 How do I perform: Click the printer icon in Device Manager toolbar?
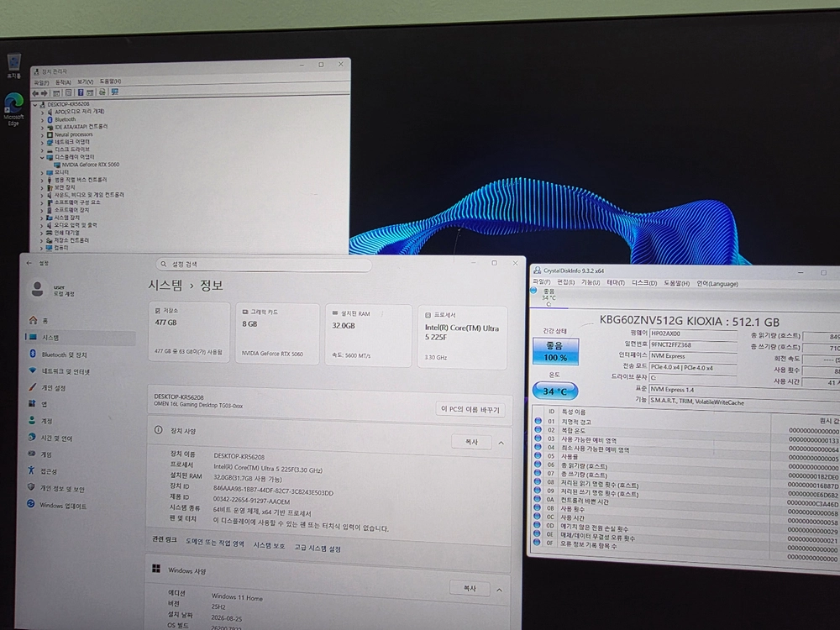(102, 92)
